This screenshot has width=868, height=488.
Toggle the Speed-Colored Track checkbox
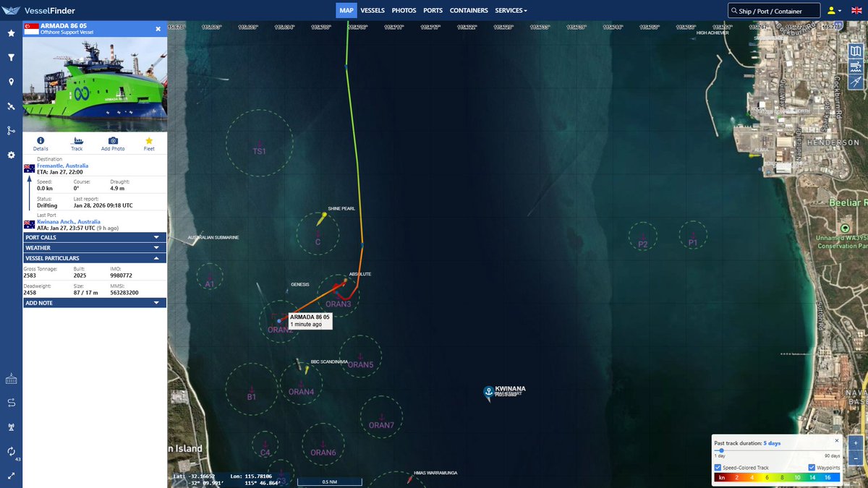[718, 467]
